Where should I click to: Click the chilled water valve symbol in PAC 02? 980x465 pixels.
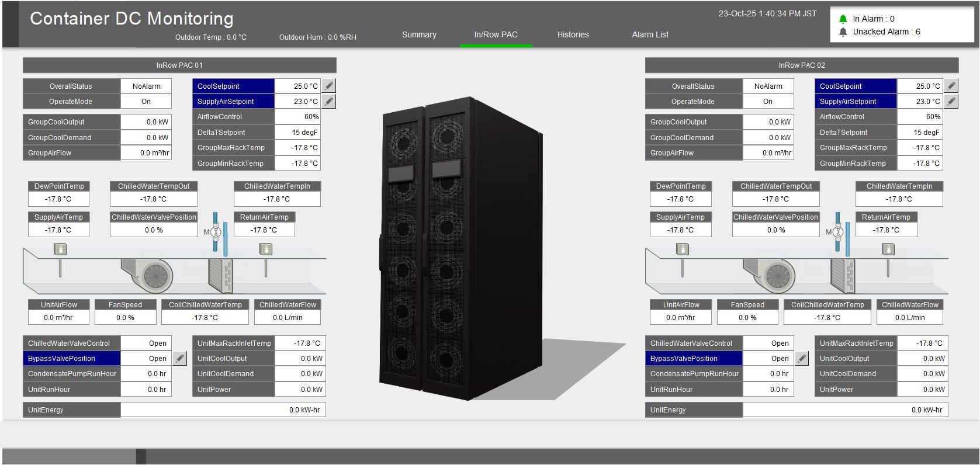click(x=837, y=232)
